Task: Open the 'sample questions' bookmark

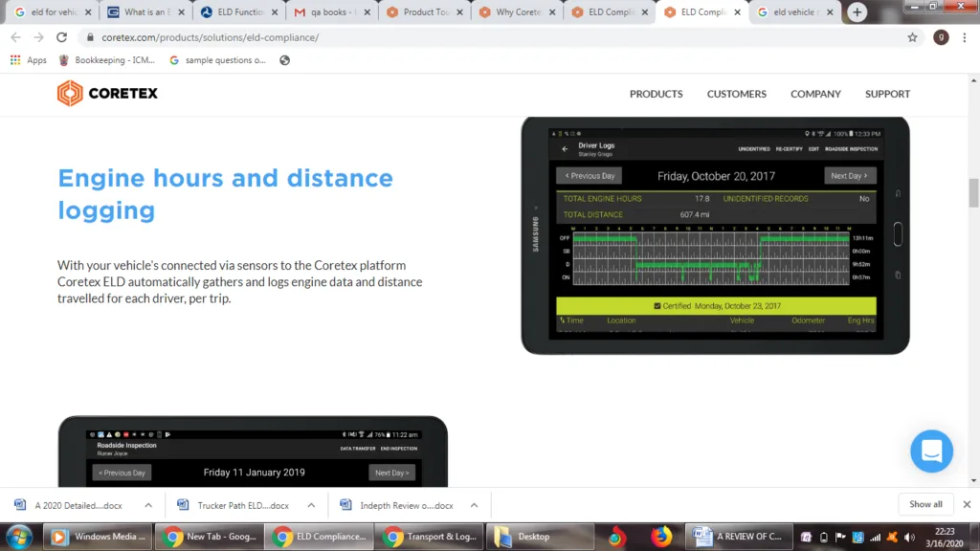Action: tap(217, 60)
